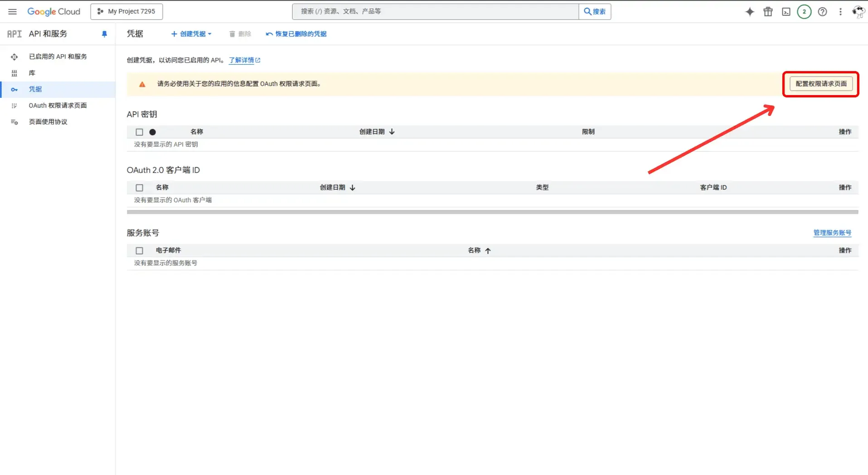Viewport: 868px width, 475px height.
Task: Tick the 服务账号 select-all checkbox
Action: tap(140, 251)
